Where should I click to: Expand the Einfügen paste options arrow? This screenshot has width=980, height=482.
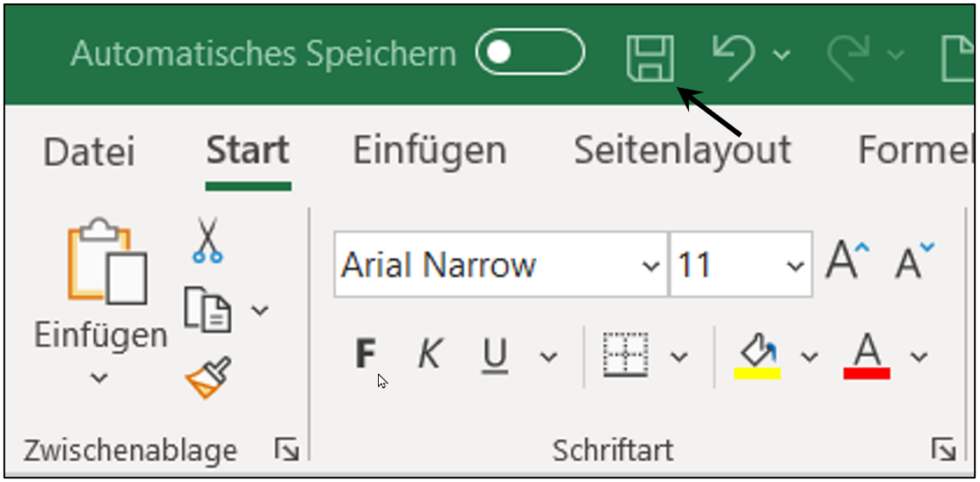[x=100, y=377]
